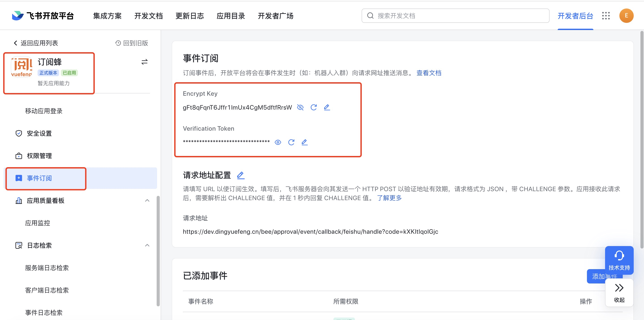Click the user avatar E
The width and height of the screenshot is (644, 320).
click(626, 16)
